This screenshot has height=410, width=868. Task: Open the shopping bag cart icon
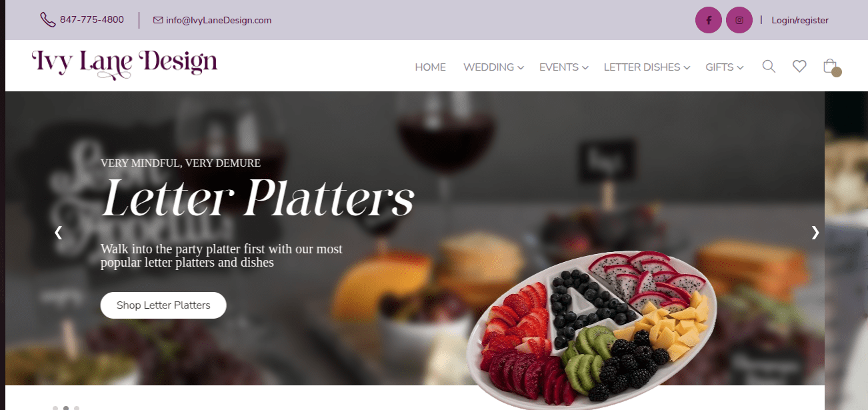point(831,67)
